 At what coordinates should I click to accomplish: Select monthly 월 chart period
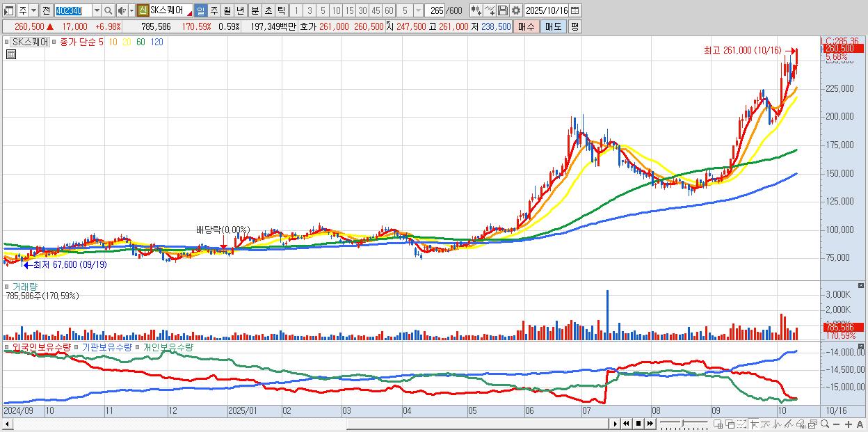tap(227, 10)
